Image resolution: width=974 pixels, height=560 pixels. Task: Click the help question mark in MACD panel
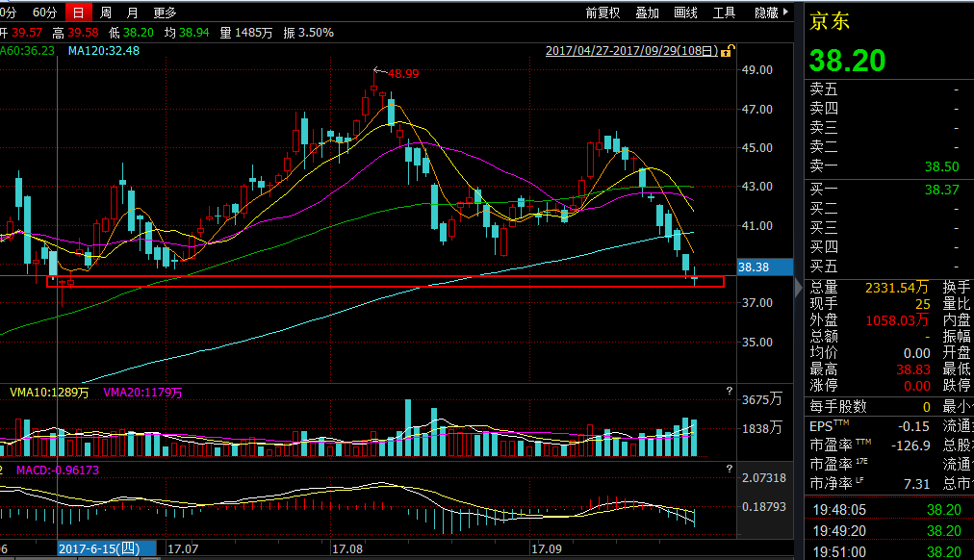(728, 469)
